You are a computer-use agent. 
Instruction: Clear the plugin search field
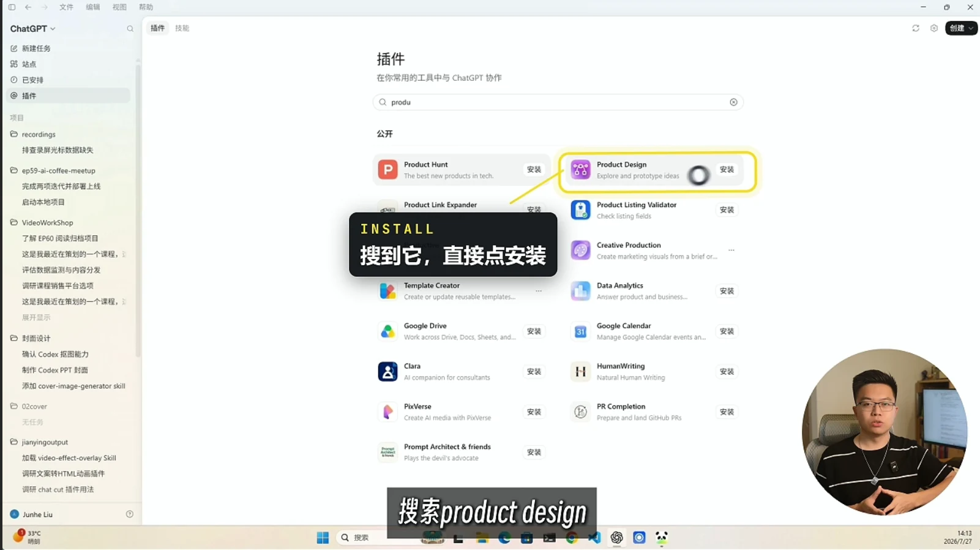[x=733, y=102]
